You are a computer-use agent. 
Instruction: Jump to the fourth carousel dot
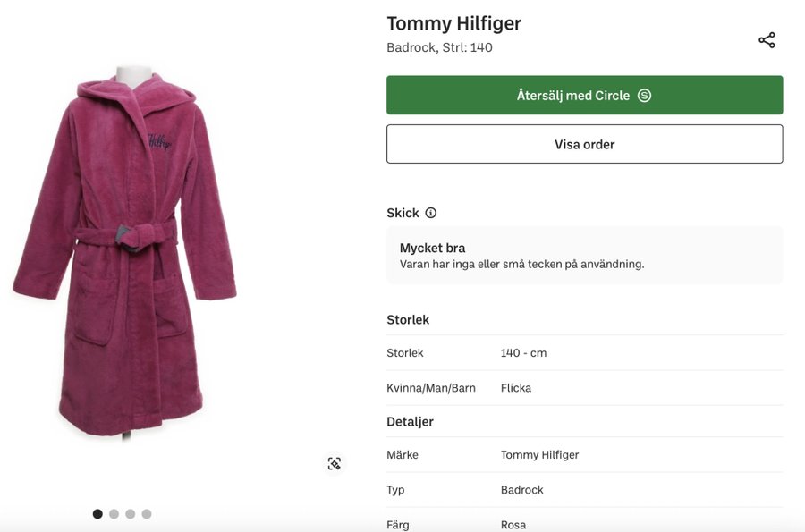(147, 514)
